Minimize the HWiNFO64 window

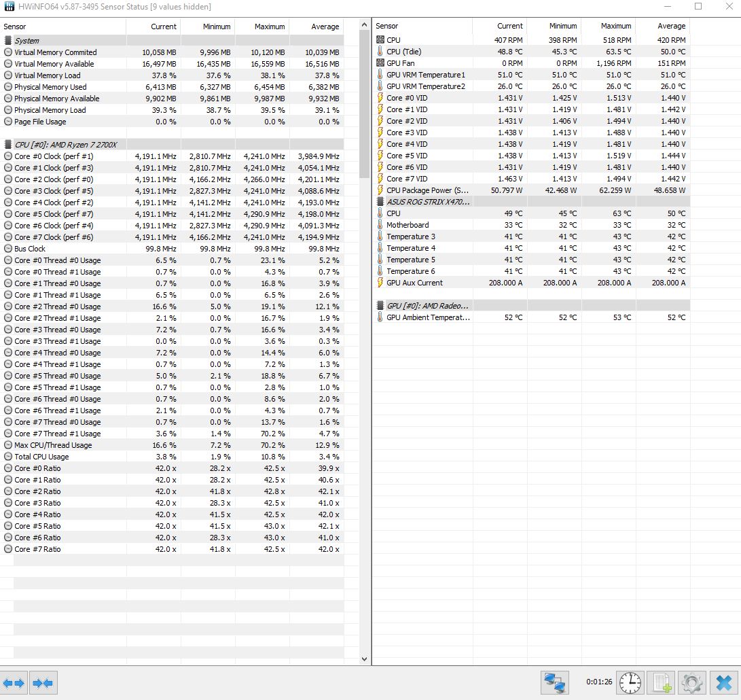[668, 6]
